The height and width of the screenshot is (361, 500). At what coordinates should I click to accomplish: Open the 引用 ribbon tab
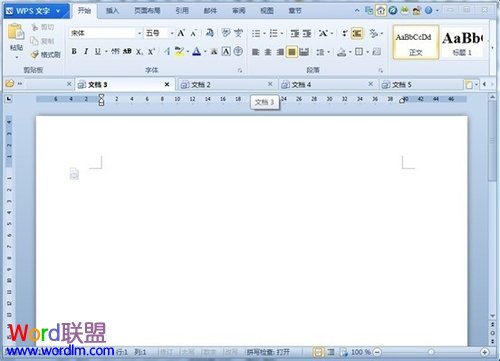click(182, 11)
